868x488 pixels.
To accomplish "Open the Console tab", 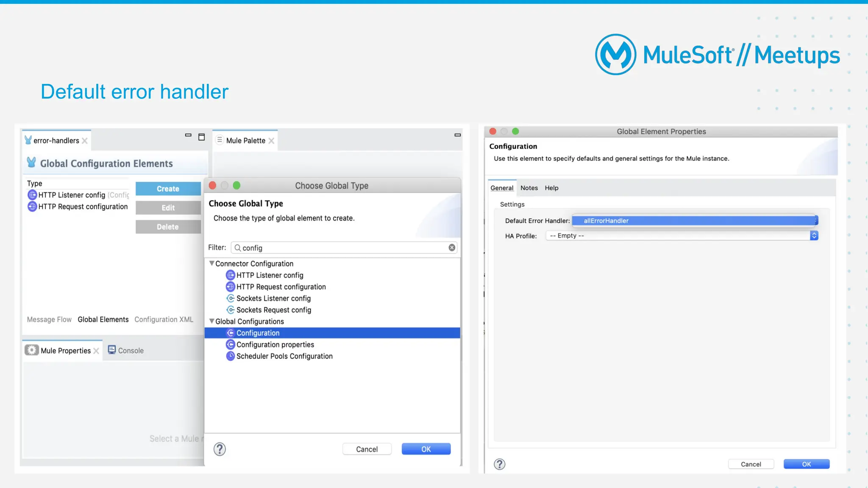I will click(126, 350).
